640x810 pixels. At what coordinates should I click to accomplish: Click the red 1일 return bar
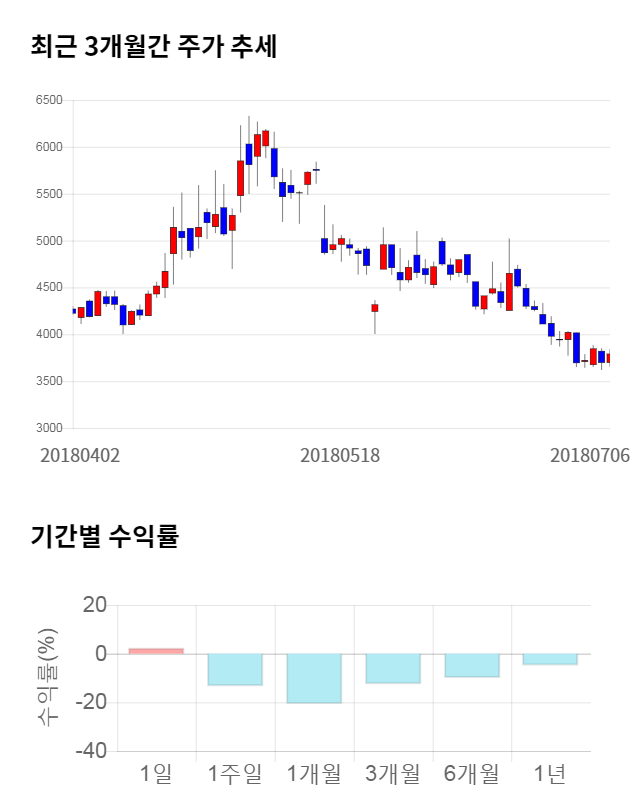pyautogui.click(x=156, y=651)
